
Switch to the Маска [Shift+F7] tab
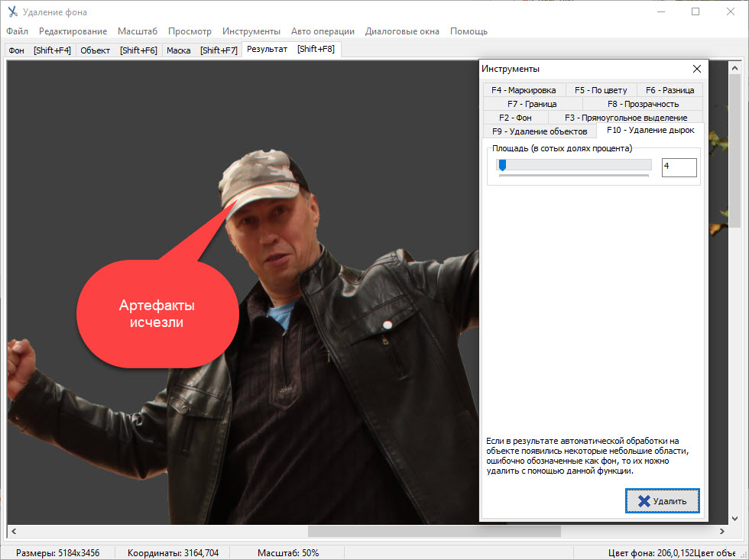pos(202,50)
